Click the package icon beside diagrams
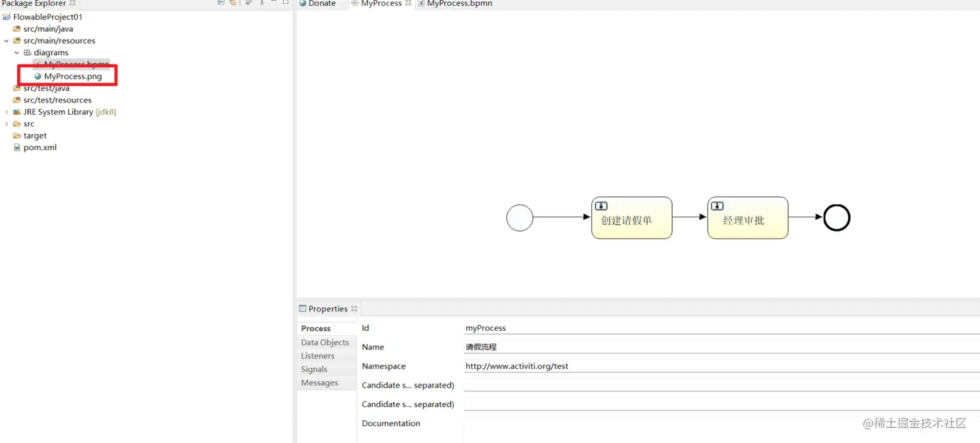Image resolution: width=980 pixels, height=443 pixels. (27, 53)
